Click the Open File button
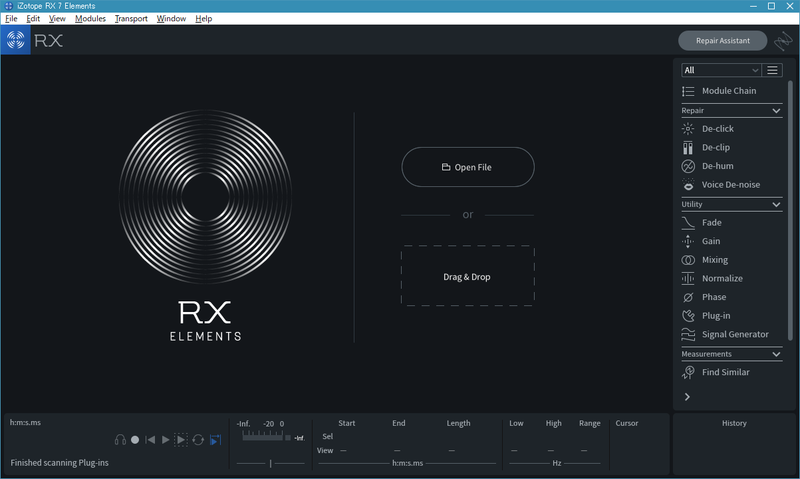This screenshot has height=479, width=800. 468,167
